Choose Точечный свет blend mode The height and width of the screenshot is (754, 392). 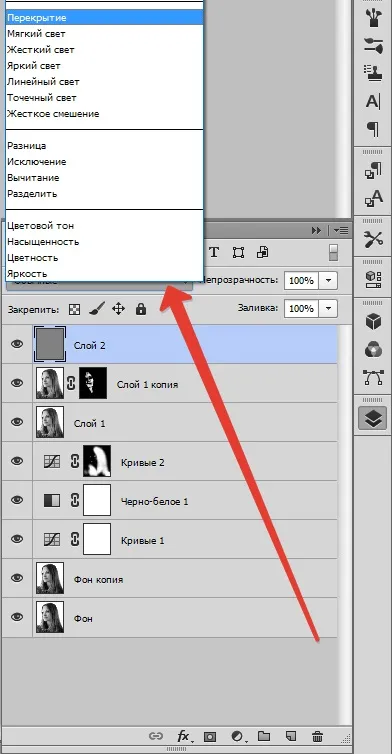click(105, 98)
